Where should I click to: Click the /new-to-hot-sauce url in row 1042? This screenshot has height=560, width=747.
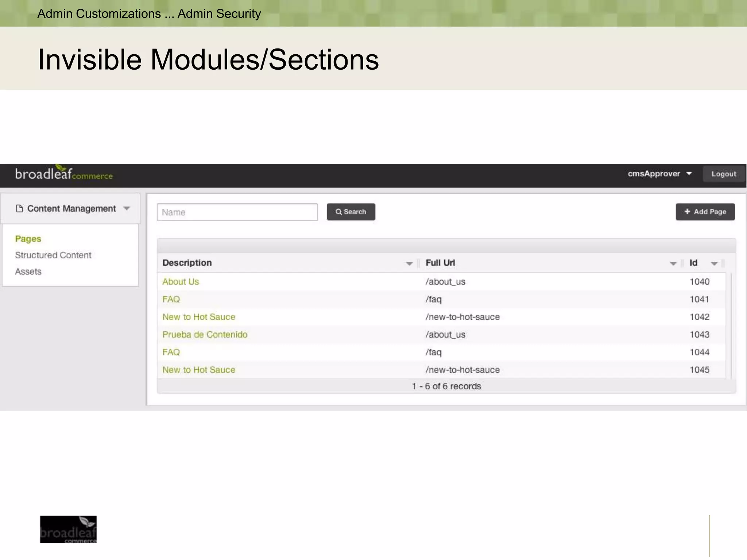coord(462,317)
